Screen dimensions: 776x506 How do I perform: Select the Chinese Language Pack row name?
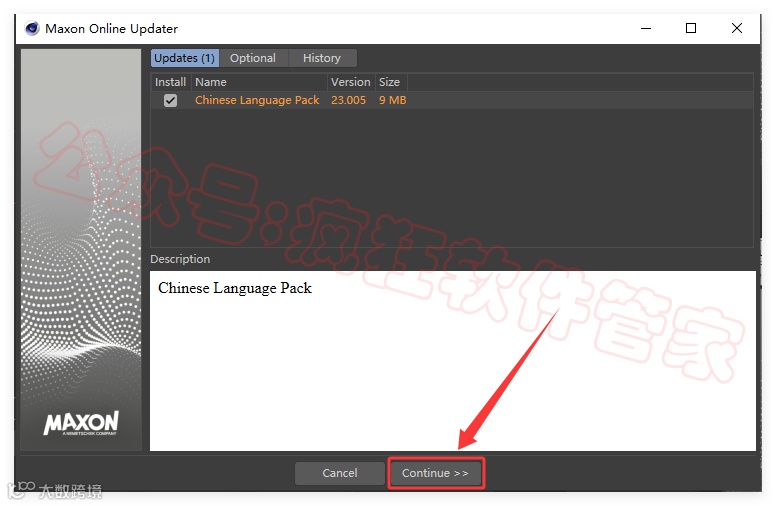pyautogui.click(x=257, y=100)
